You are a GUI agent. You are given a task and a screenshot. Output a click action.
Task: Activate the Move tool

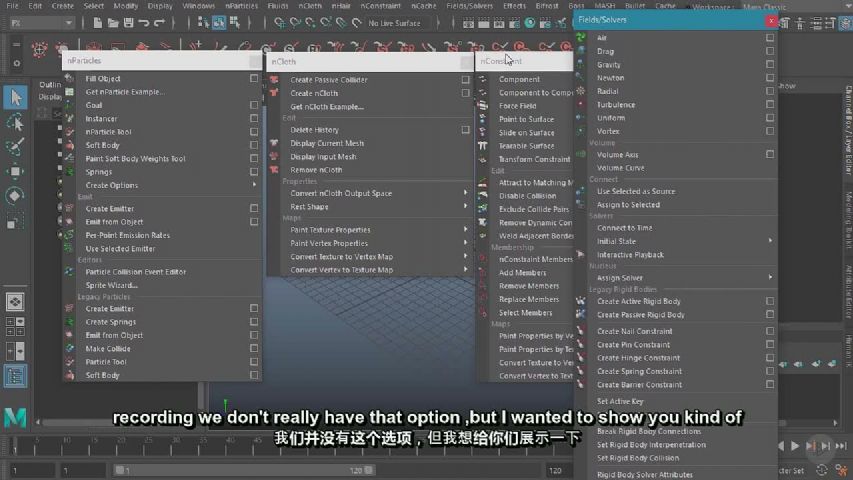[x=15, y=171]
